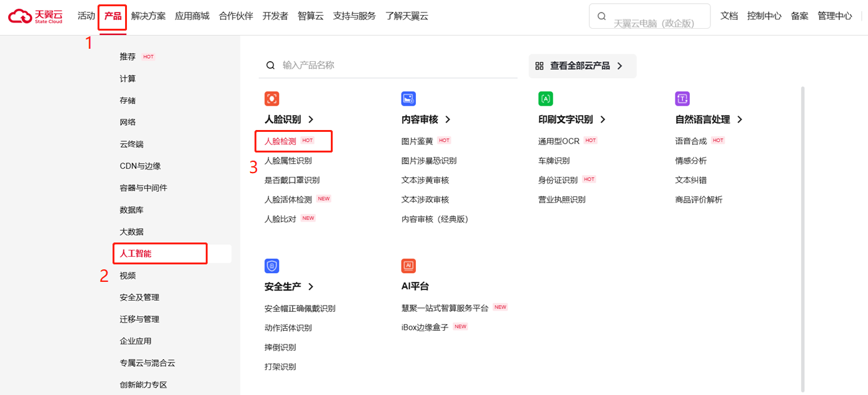Select 计算 in the left sidebar
Viewport: 868px width, 395px height.
click(128, 79)
